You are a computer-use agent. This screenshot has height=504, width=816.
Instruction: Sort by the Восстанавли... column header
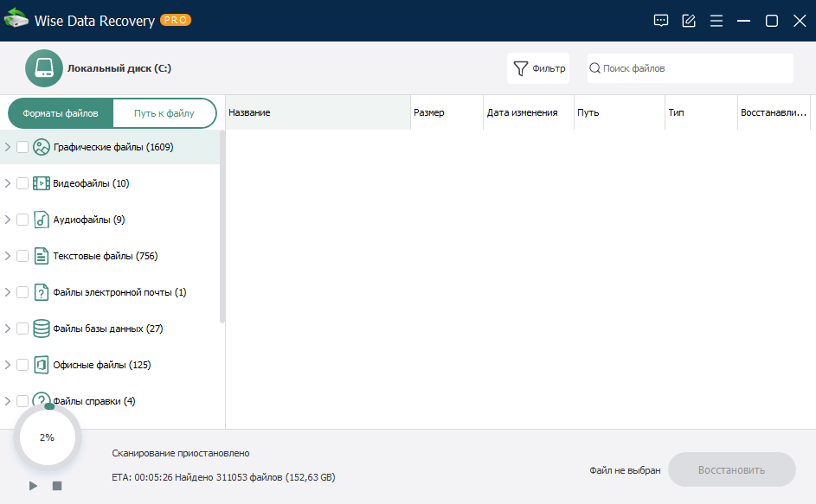click(x=774, y=112)
